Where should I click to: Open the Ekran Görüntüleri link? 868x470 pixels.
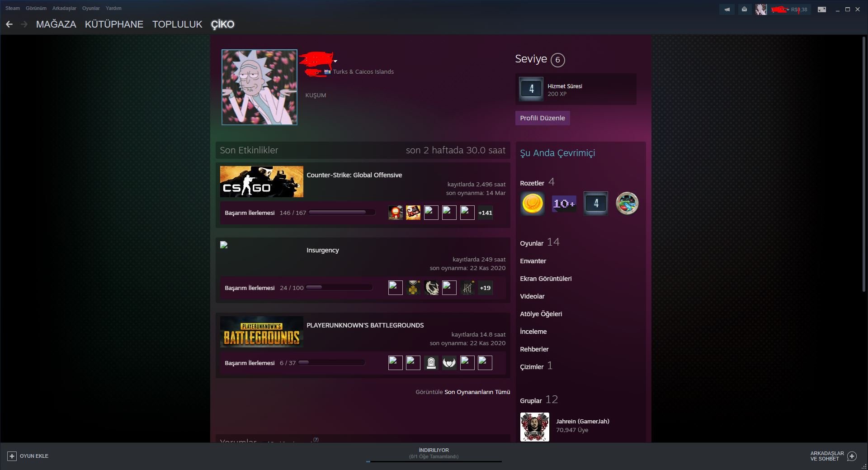point(546,279)
